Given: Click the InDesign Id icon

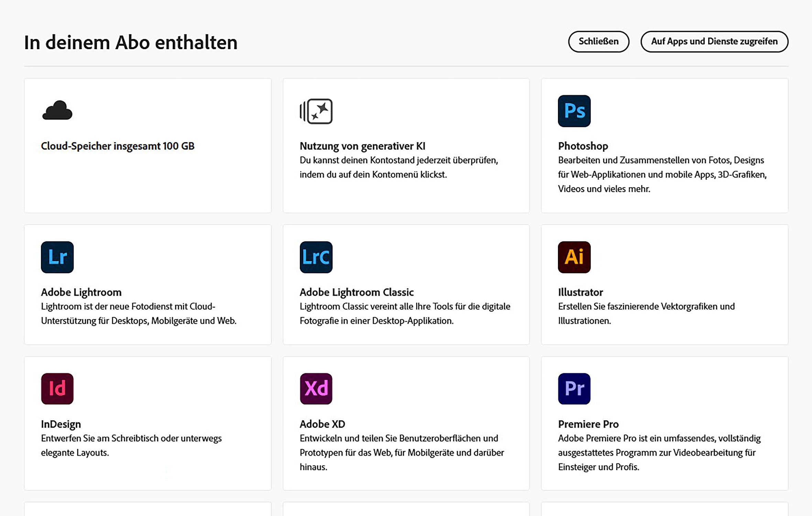Looking at the screenshot, I should point(57,388).
